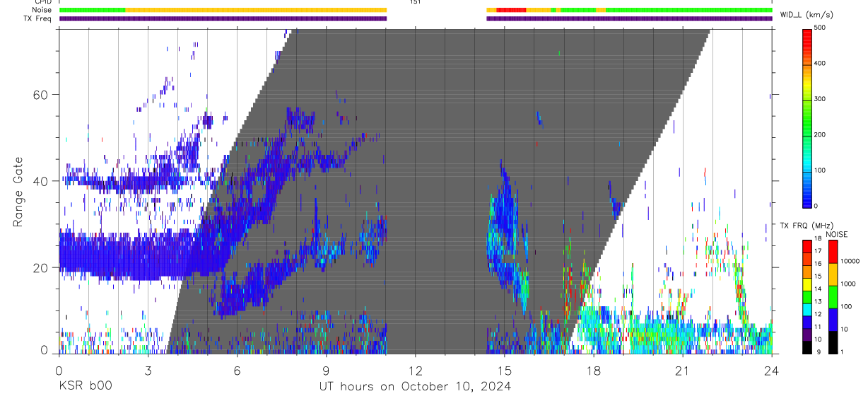Click the x-axis tick label 12
Screen dimensions: 868x401
click(x=415, y=371)
